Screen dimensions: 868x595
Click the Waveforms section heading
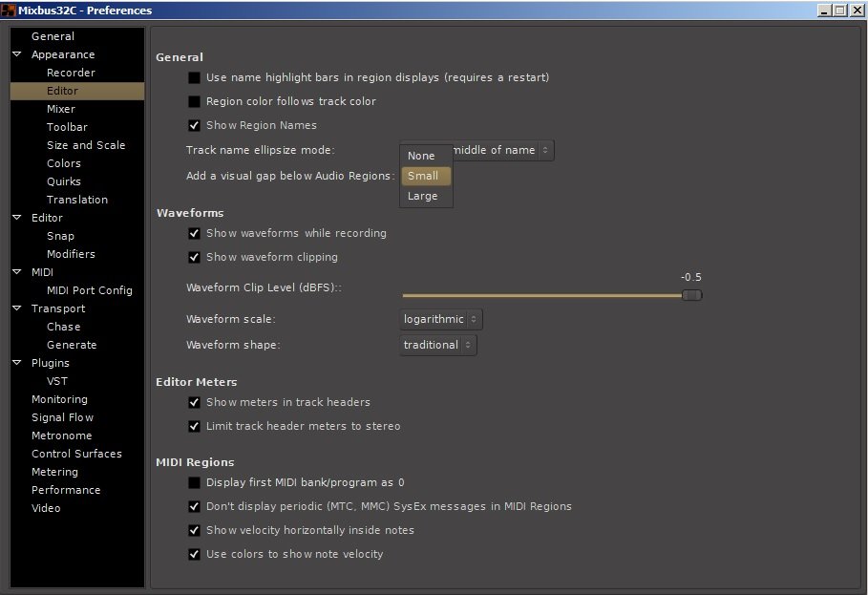[x=190, y=213]
